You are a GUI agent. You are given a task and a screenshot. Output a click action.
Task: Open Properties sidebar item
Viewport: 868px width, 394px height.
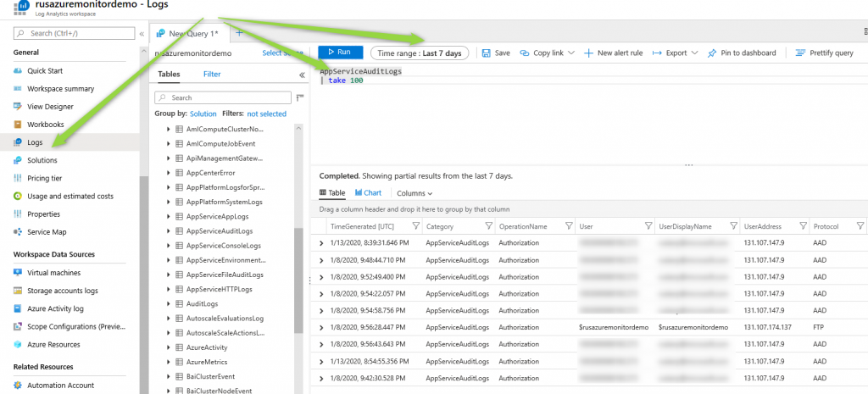pos(43,214)
